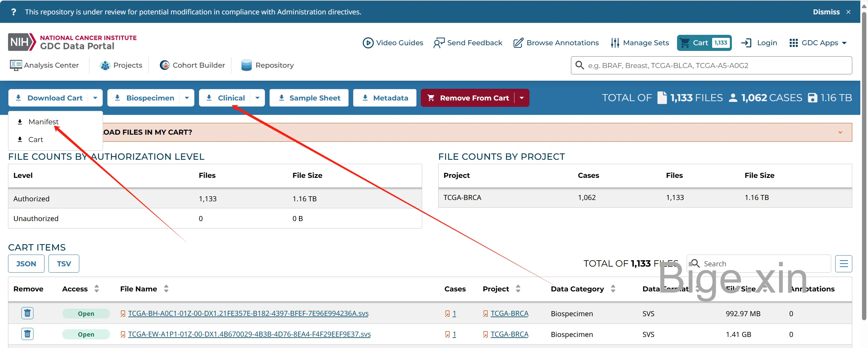Select Cart from the download menu

[55, 139]
